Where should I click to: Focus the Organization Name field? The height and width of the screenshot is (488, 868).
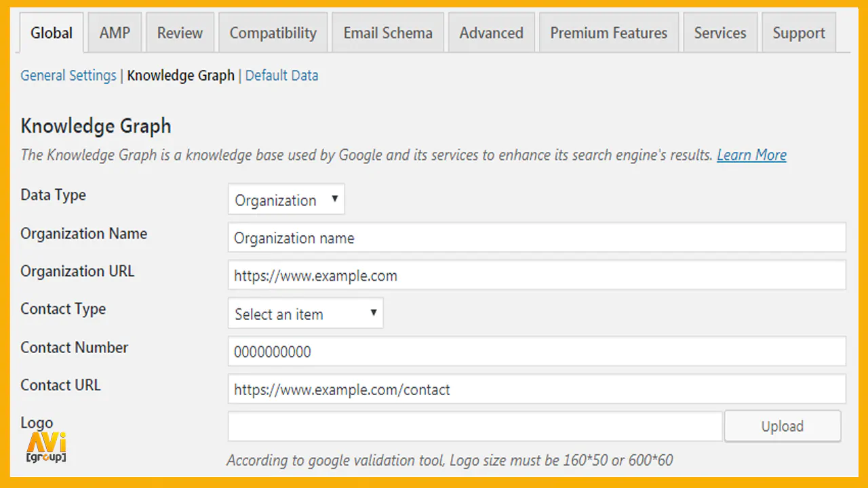point(536,238)
